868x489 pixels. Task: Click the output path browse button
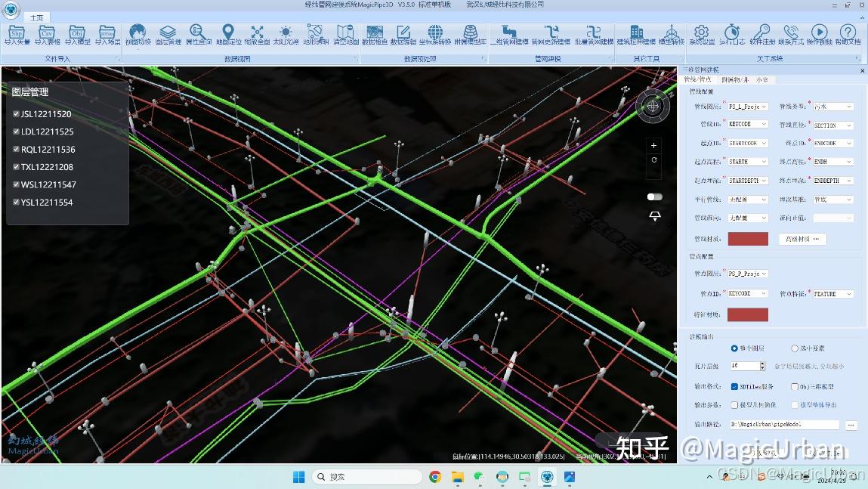pyautogui.click(x=851, y=424)
